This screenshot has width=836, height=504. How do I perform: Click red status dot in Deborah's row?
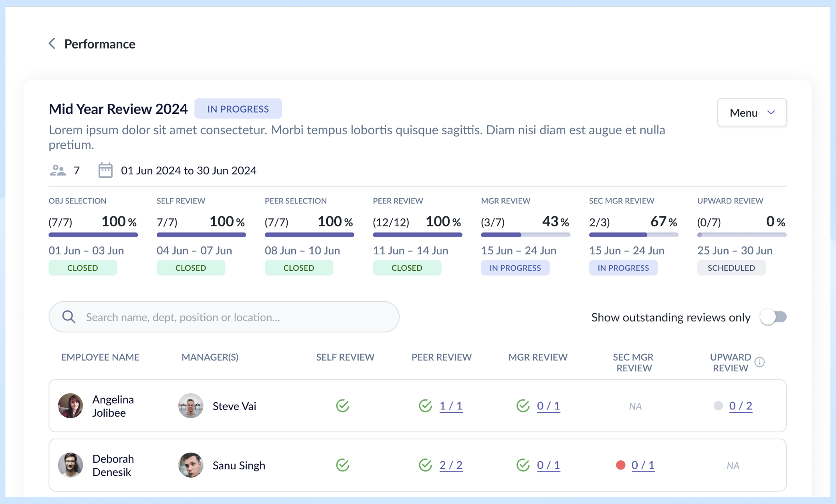click(x=620, y=465)
